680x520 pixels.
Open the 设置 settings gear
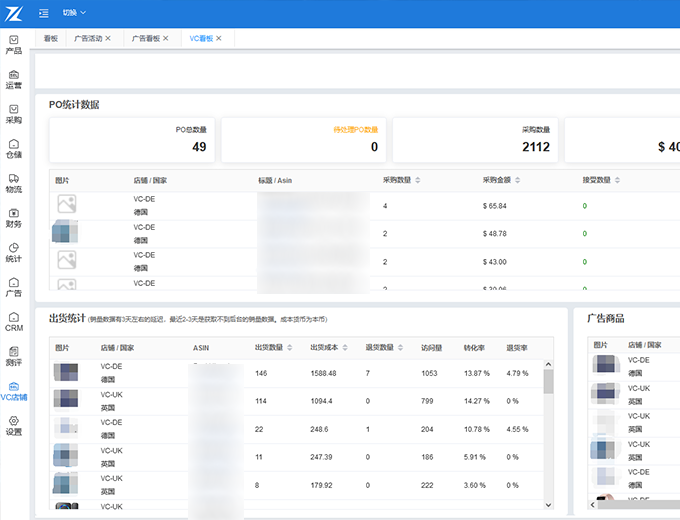click(x=13, y=425)
